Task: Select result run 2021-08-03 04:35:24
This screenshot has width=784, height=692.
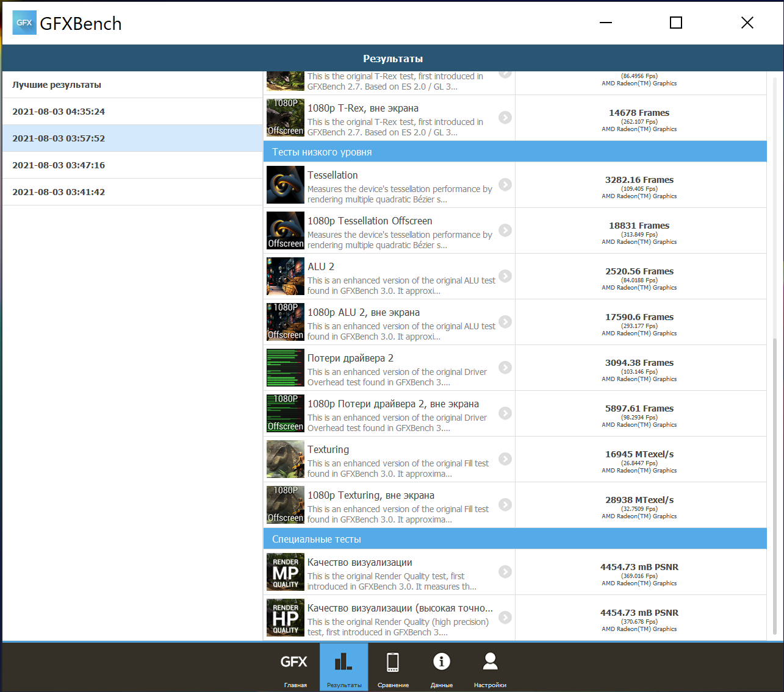Action: [x=132, y=112]
